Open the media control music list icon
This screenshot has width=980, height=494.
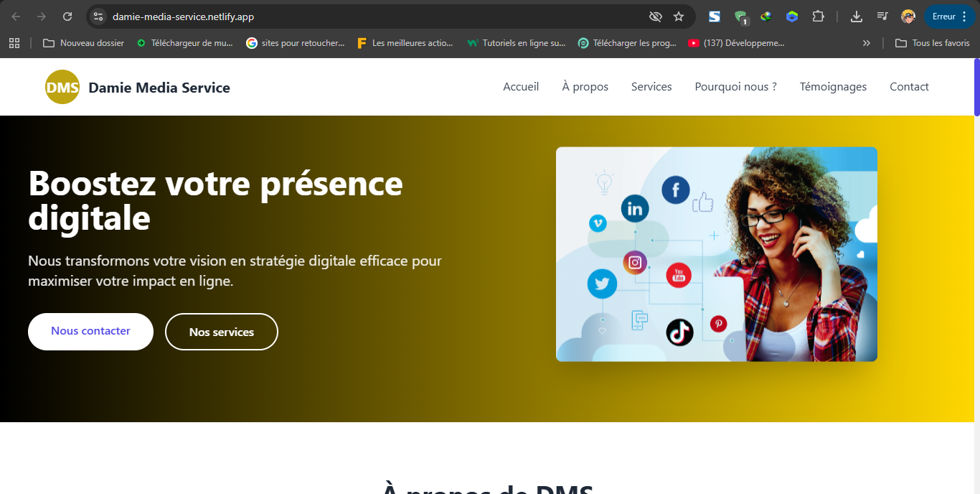click(x=882, y=17)
